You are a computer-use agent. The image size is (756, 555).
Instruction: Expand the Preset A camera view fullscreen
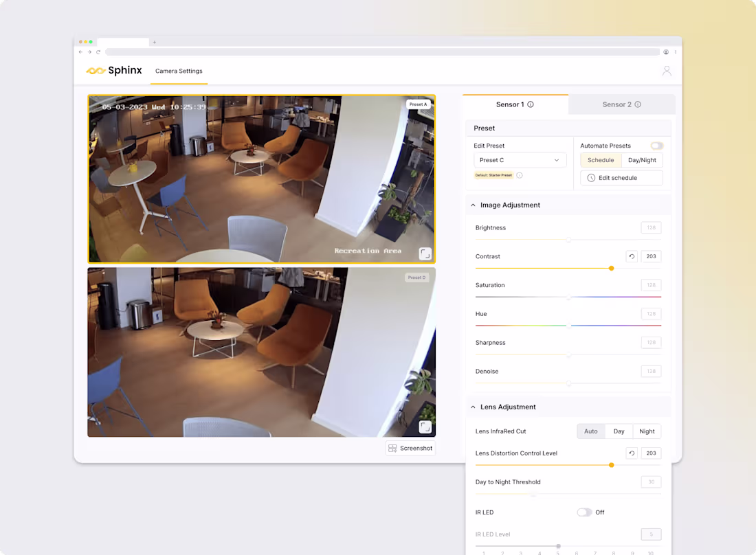point(425,253)
